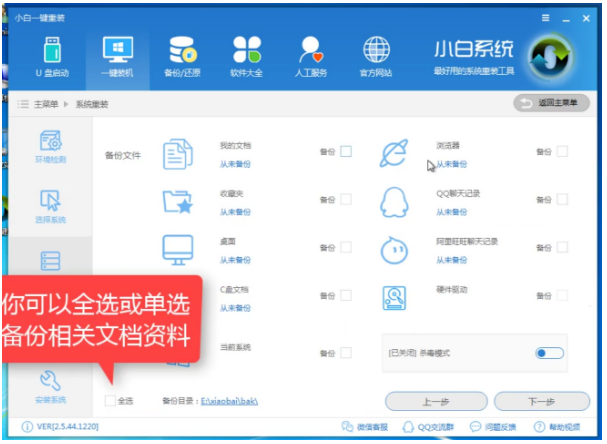The image size is (607, 444).
Task: Click the 浏览器 从未备份 status text
Action: (x=452, y=164)
